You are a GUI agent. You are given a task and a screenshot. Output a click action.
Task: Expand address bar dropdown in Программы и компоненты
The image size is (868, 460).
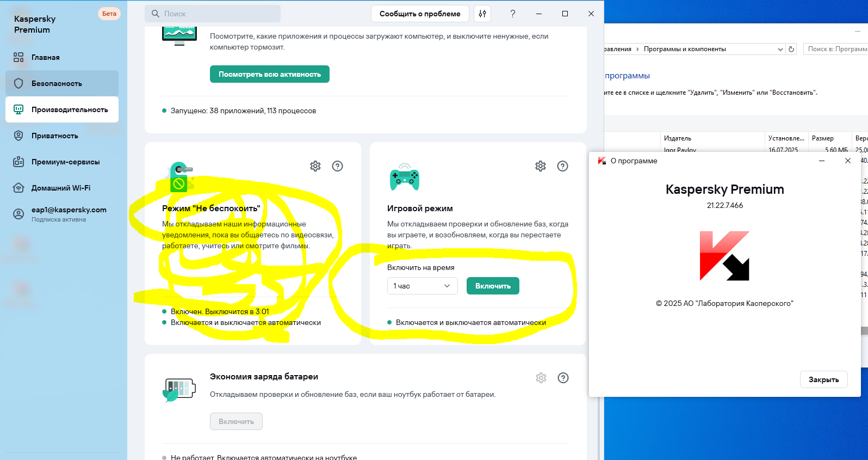click(x=780, y=49)
